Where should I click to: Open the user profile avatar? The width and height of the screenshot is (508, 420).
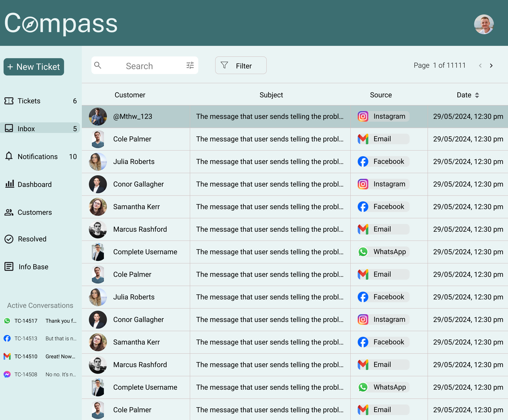click(483, 24)
